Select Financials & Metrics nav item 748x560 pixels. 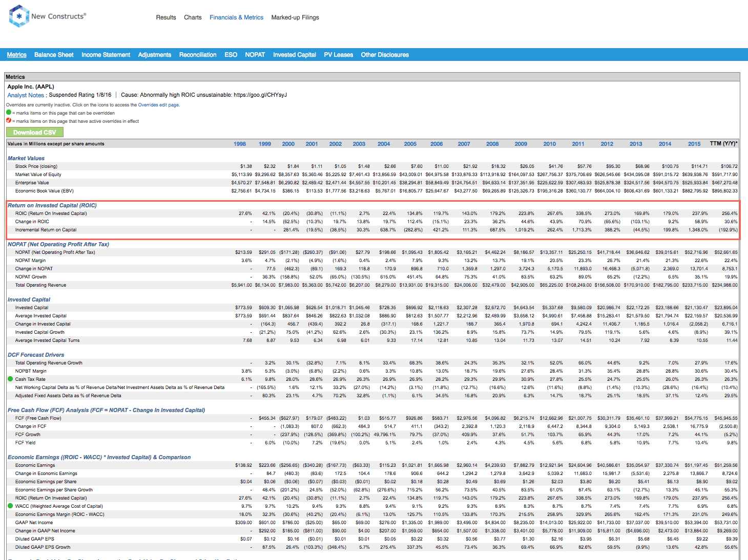click(x=236, y=17)
